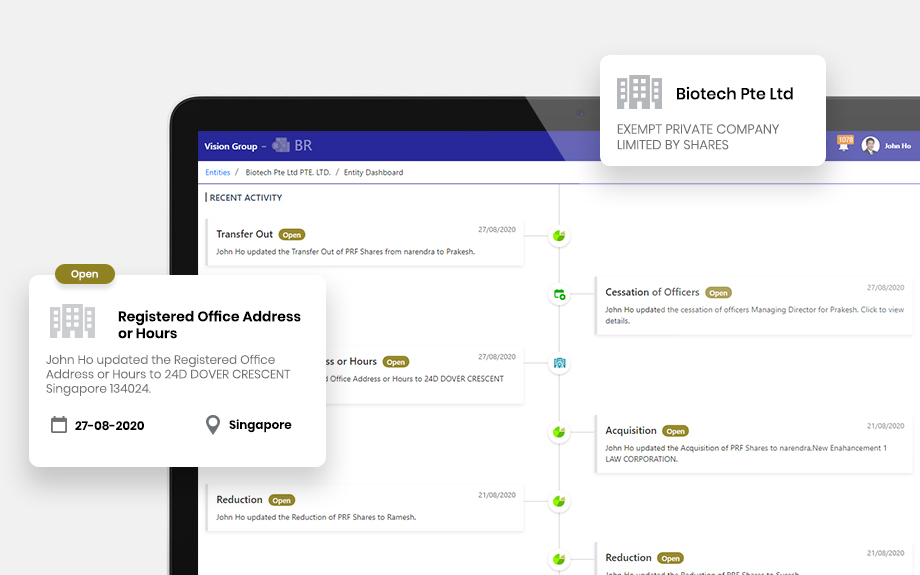Click the Open badge on Acquisition

tap(675, 431)
